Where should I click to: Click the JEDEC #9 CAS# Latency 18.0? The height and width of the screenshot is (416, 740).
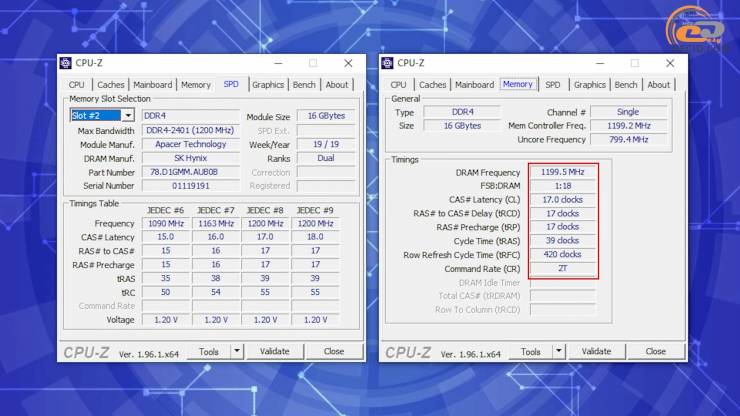tap(315, 237)
